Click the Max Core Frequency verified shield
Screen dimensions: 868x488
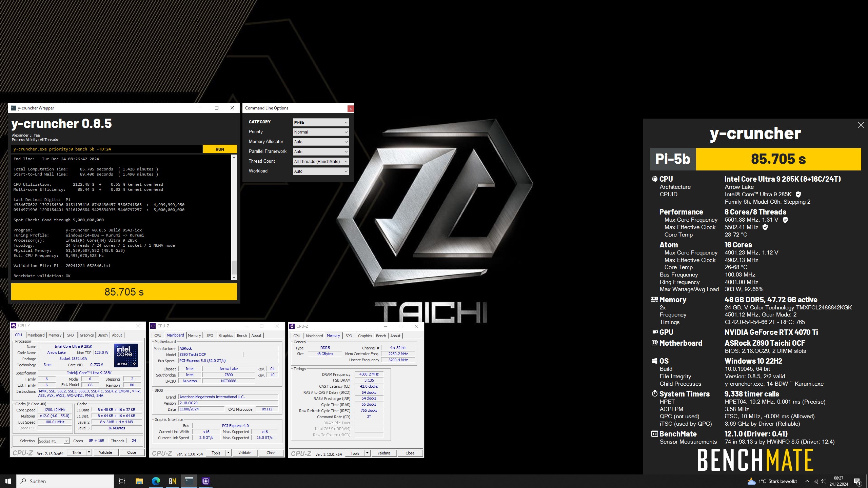785,220
